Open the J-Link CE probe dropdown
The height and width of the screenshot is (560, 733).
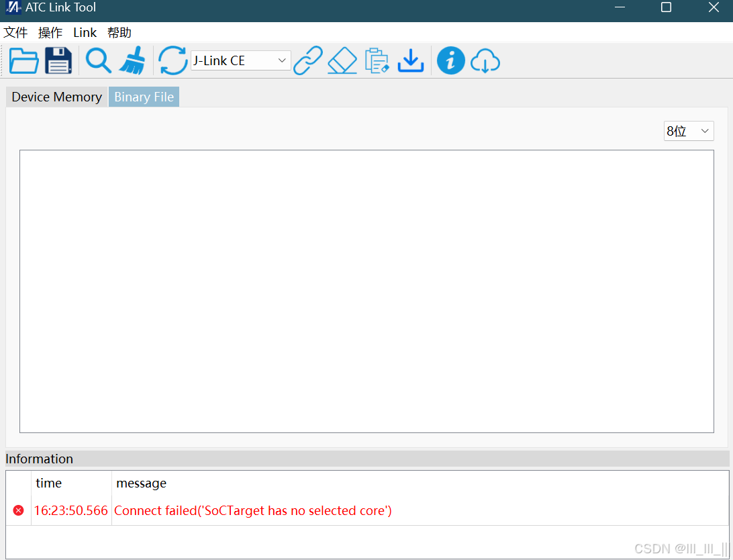(240, 60)
